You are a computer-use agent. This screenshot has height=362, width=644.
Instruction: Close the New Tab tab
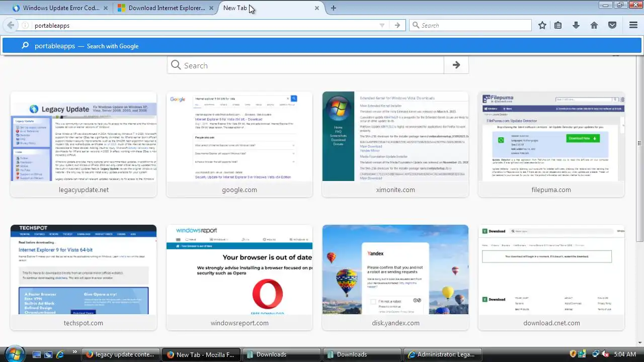pos(317,8)
